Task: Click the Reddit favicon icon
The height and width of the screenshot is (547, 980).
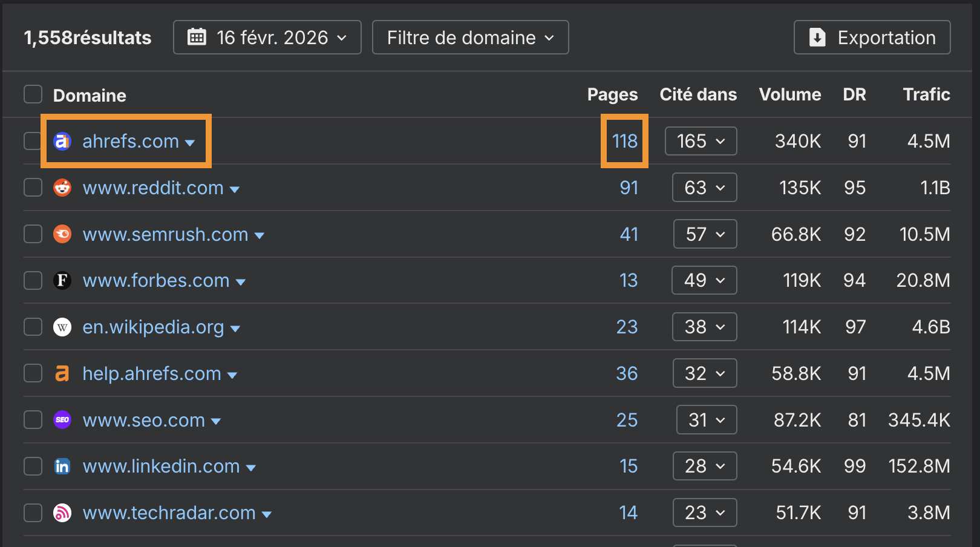Action: pos(62,188)
